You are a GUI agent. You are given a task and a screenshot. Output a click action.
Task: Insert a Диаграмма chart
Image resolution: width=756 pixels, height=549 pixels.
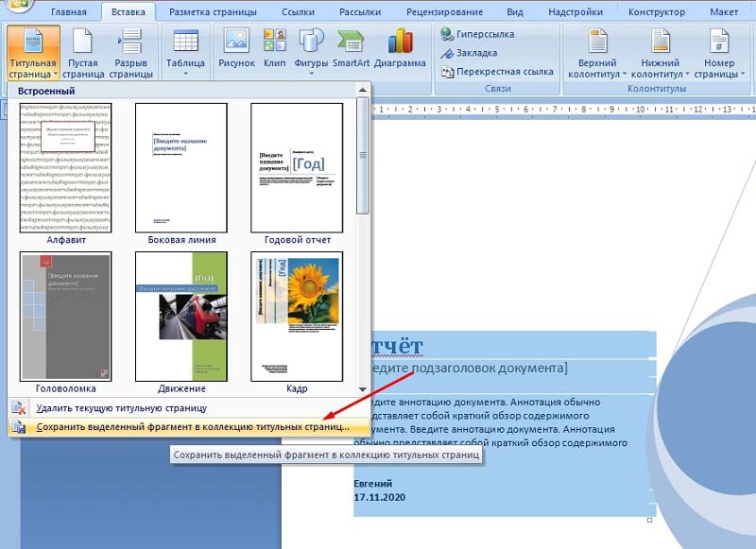tap(400, 48)
